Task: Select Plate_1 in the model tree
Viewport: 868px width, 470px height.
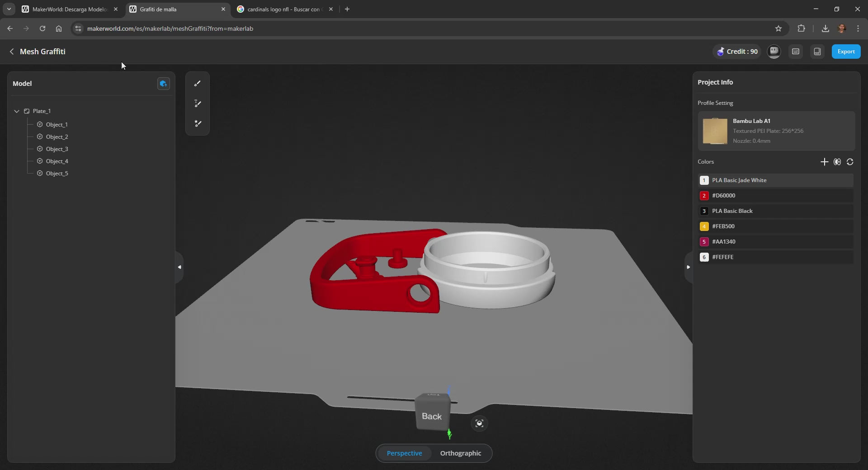Action: 42,111
